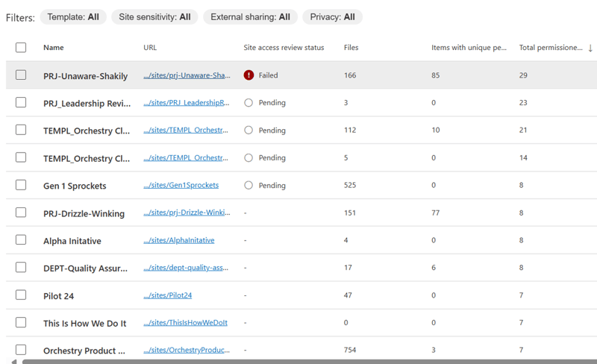Tick the DEPT-Quality Assur... row checkbox
The height and width of the screenshot is (364, 597).
(x=21, y=267)
